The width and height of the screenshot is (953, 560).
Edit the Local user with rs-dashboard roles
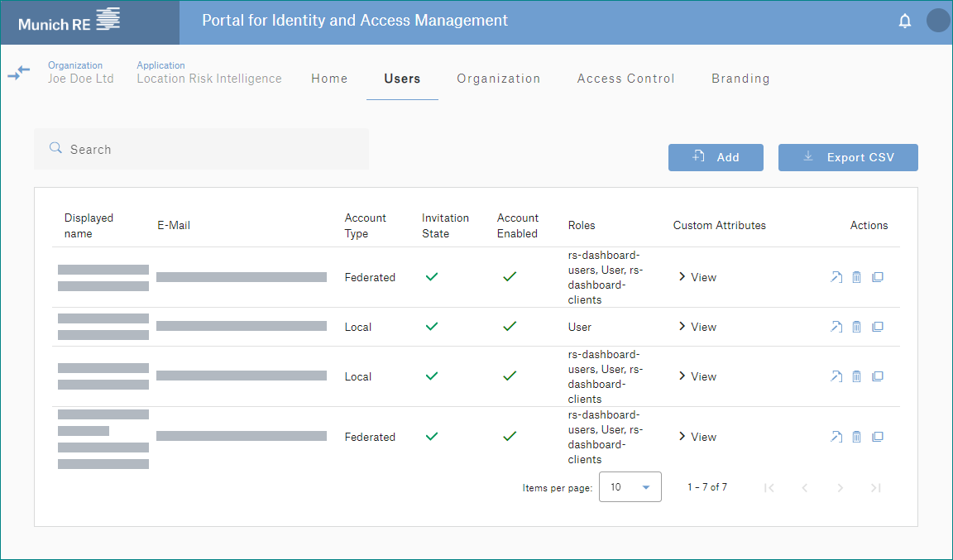point(836,376)
